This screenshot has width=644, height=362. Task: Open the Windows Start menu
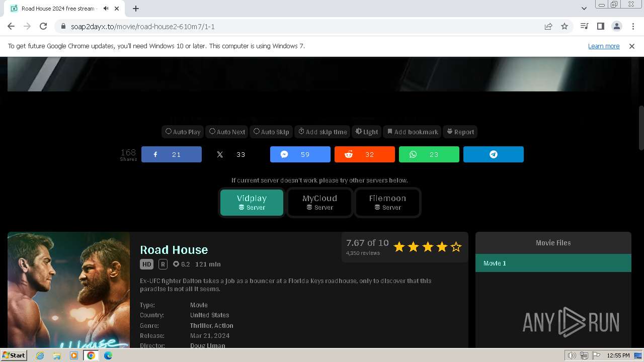[x=14, y=355]
